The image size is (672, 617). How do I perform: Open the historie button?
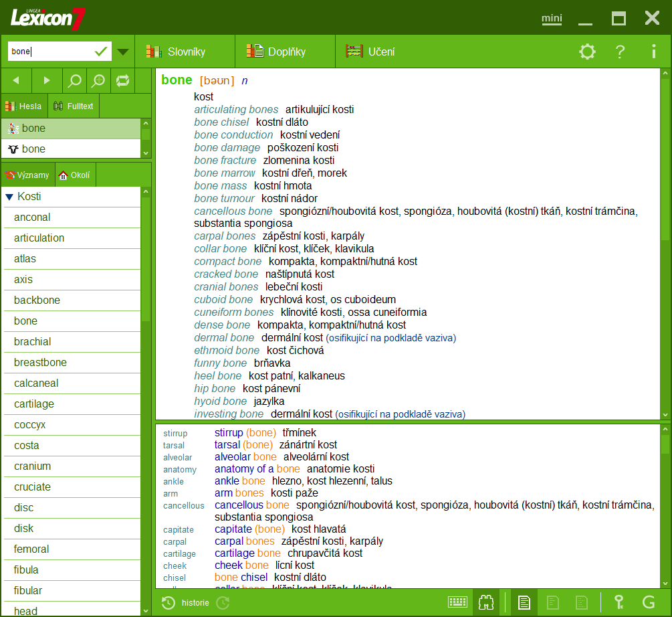(x=187, y=603)
